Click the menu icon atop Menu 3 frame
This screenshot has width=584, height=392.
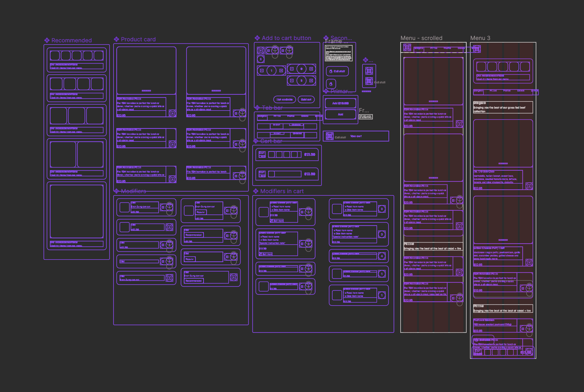tap(477, 49)
